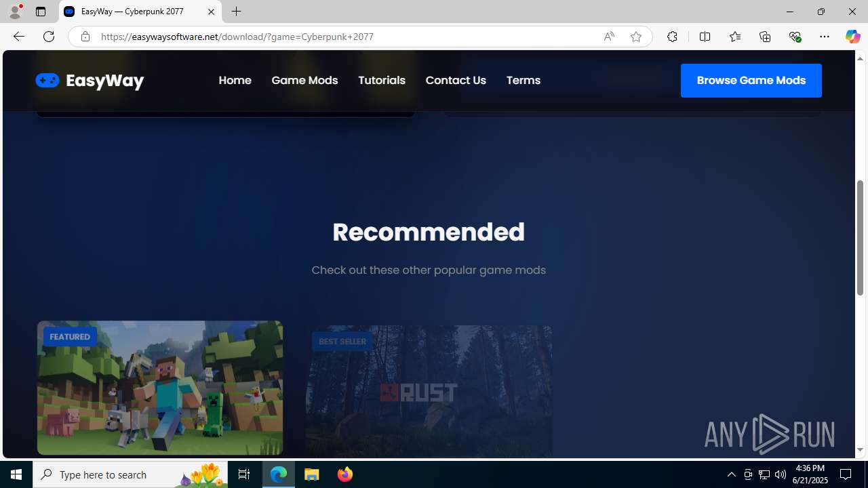Open the volume control tray icon
Viewport: 868px width, 488px height.
[781, 474]
